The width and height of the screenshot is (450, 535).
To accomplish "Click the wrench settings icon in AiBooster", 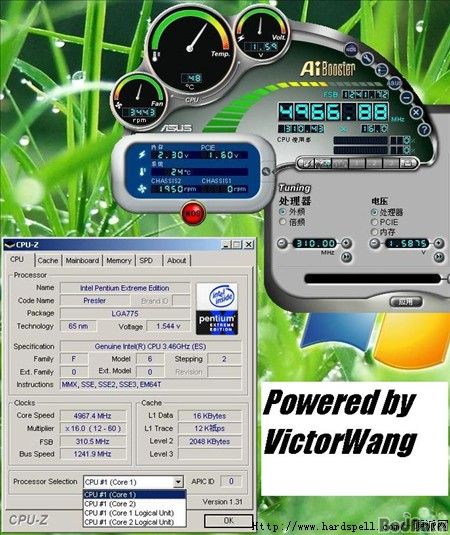I will coord(368,59).
